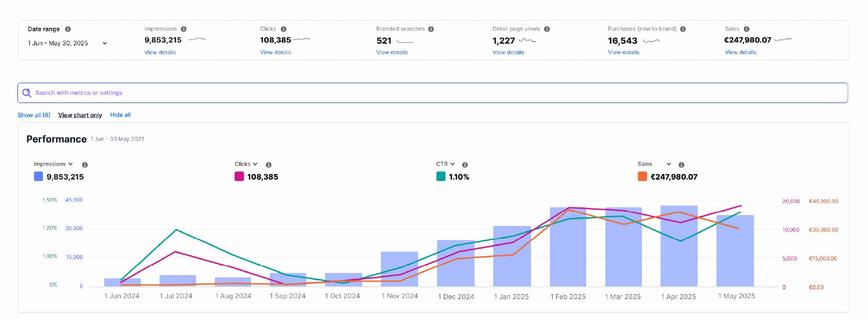Click the '1 Jan 2025' axis label
The image size is (868, 319).
coord(511,297)
